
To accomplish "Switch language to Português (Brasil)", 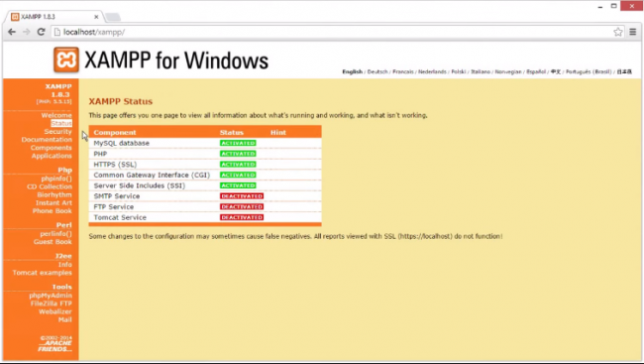I will click(x=589, y=71).
